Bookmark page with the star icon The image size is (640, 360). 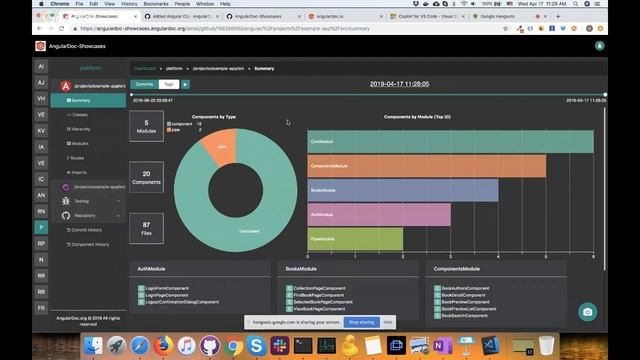(505, 29)
